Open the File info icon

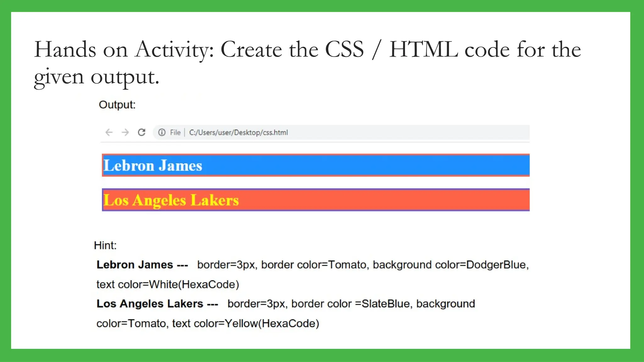[x=162, y=132]
